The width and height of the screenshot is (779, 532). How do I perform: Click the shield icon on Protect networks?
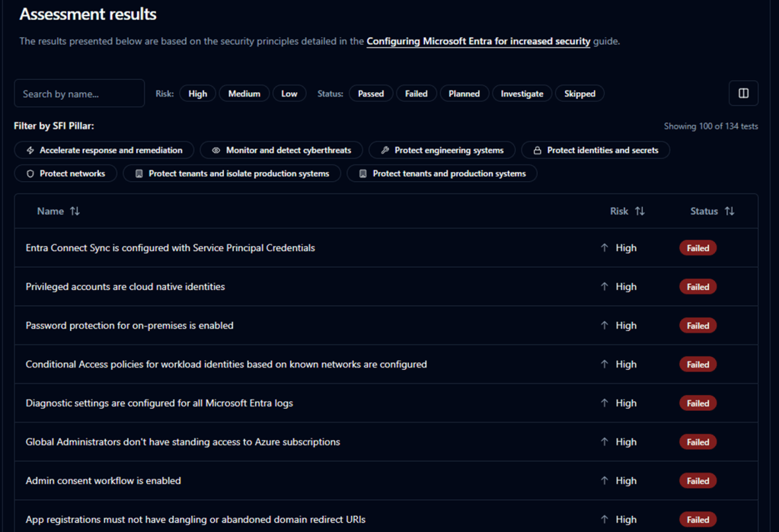(30, 174)
